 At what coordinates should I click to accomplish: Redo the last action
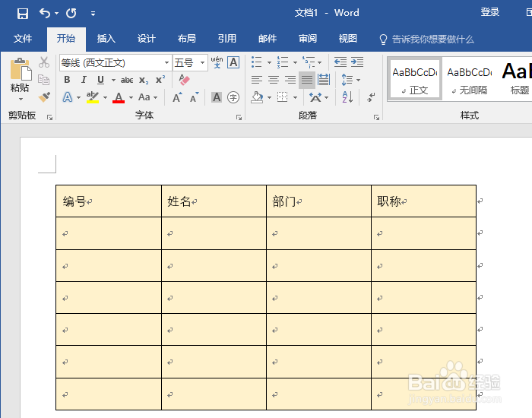[x=71, y=13]
